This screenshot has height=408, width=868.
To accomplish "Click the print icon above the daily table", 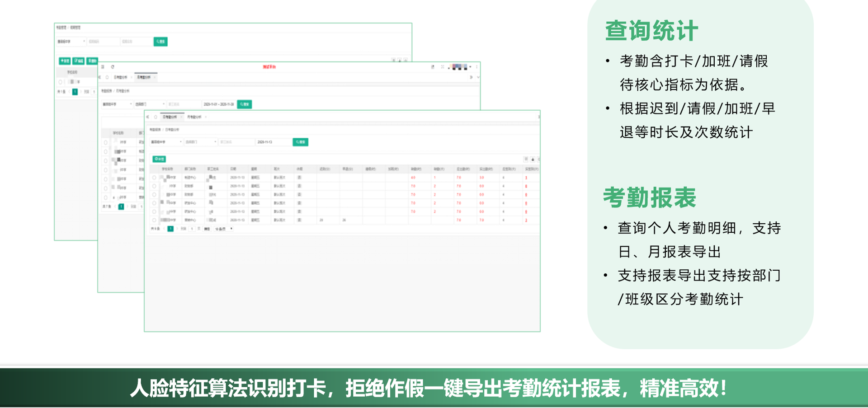I will [x=533, y=159].
